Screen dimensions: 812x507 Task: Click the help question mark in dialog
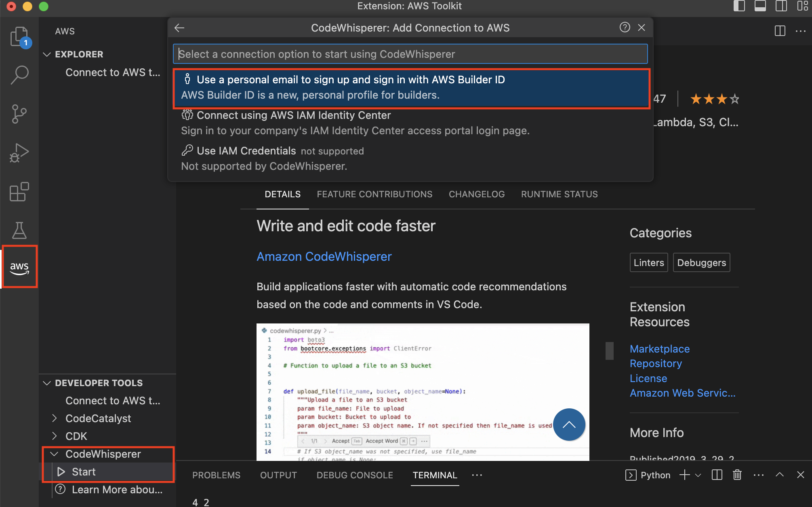coord(625,27)
